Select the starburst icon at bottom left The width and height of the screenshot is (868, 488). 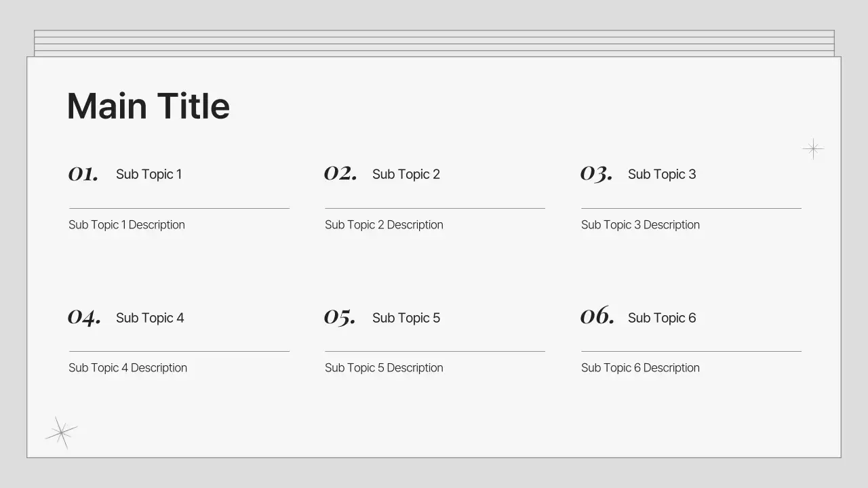point(61,432)
